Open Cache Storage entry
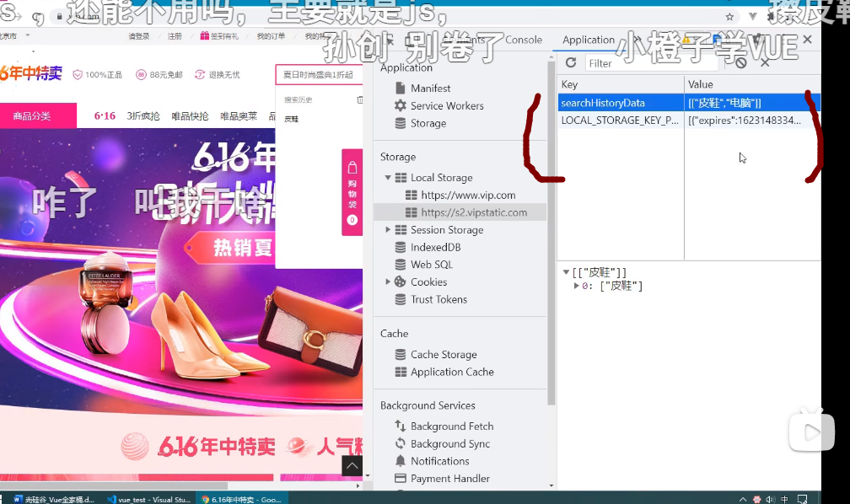The height and width of the screenshot is (504, 850). 444,355
